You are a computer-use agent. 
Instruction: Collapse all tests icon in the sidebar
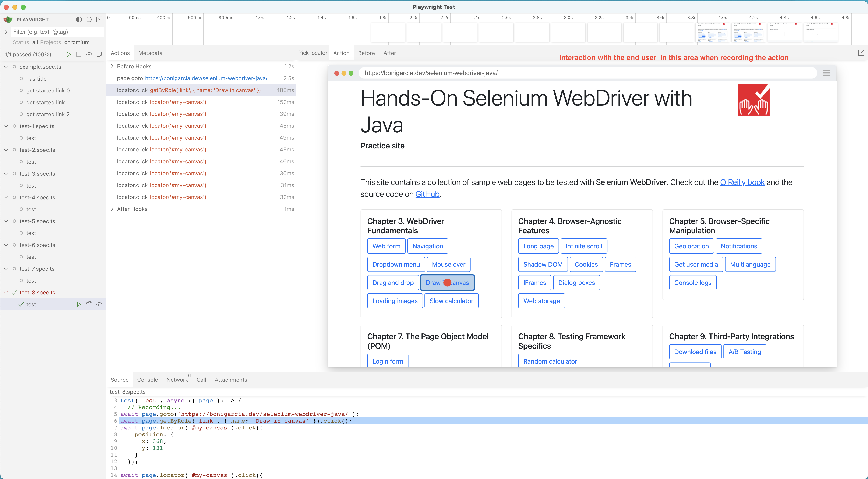coord(99,54)
